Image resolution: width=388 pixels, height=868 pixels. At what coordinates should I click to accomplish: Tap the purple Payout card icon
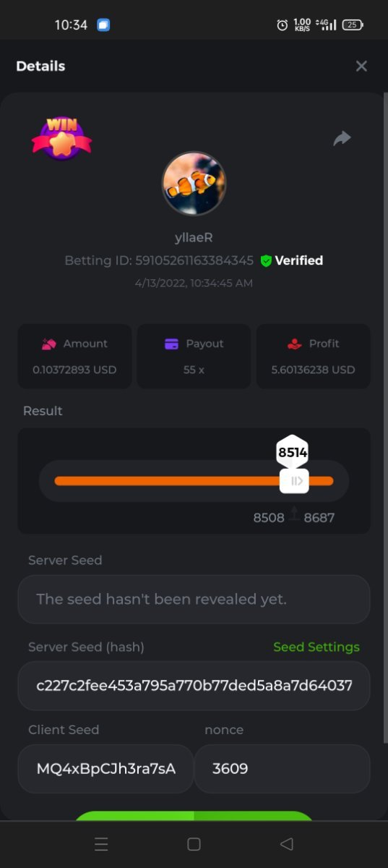(x=171, y=344)
